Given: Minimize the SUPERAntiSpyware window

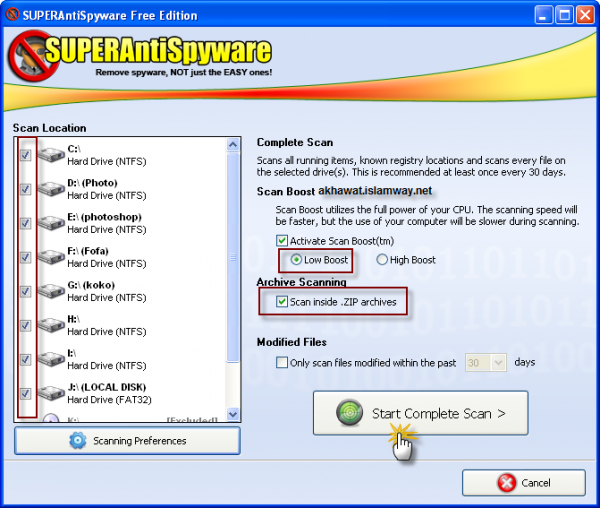Looking at the screenshot, I should click(x=543, y=15).
